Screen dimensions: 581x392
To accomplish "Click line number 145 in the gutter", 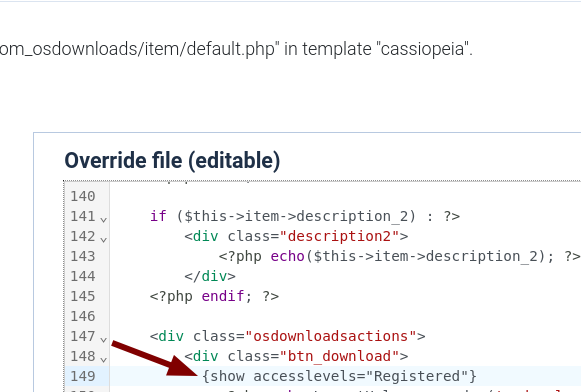I will [x=83, y=296].
